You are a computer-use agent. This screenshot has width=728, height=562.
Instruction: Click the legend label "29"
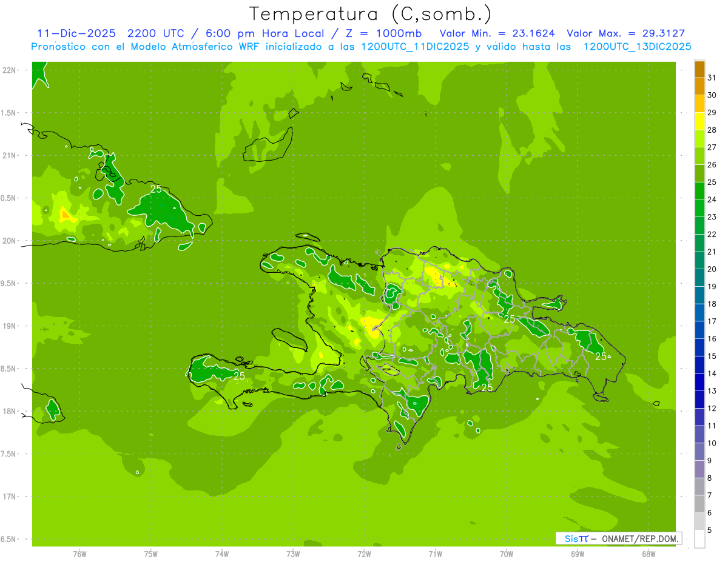(712, 113)
